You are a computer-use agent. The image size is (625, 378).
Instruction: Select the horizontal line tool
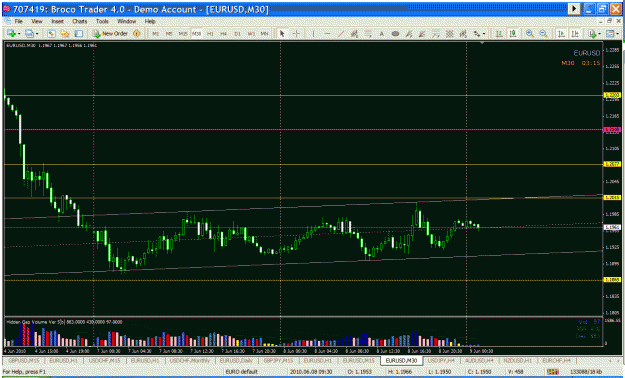click(x=328, y=34)
